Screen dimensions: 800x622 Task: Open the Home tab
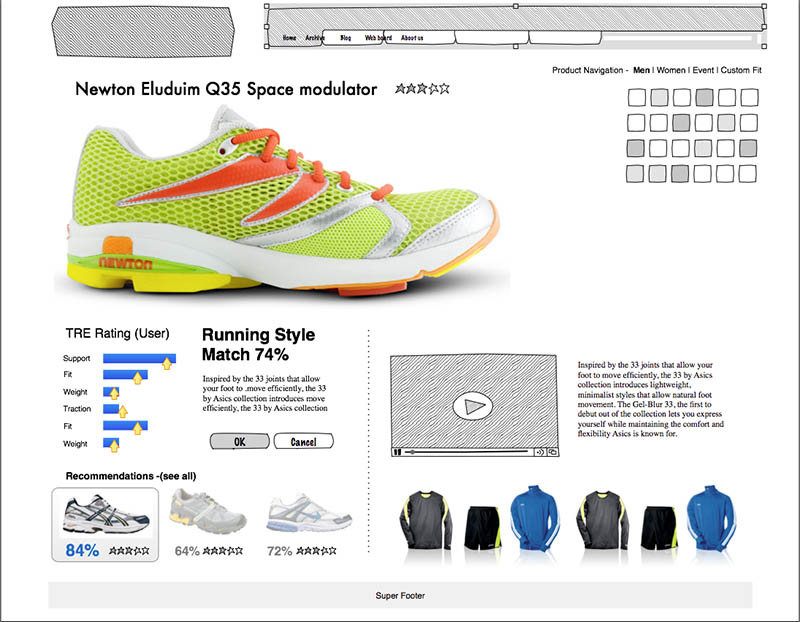point(289,38)
